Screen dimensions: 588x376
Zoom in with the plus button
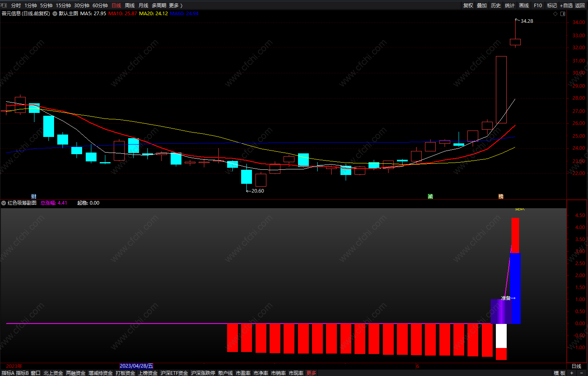pyautogui.click(x=572, y=373)
